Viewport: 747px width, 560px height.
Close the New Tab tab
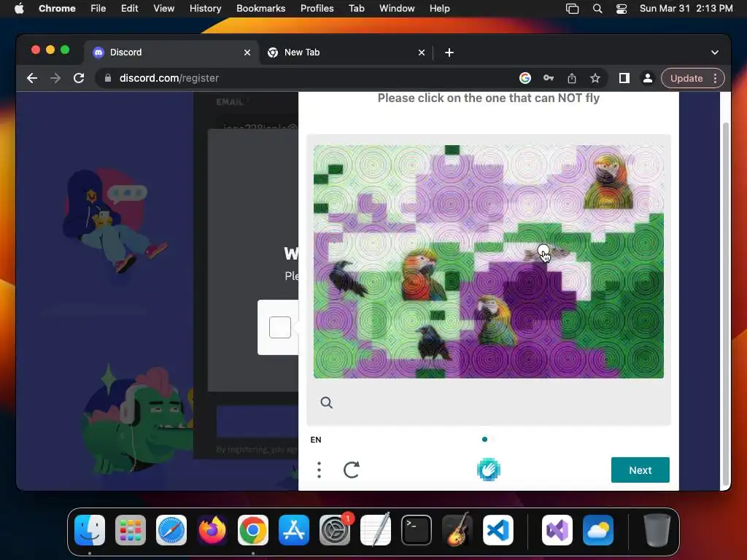422,52
